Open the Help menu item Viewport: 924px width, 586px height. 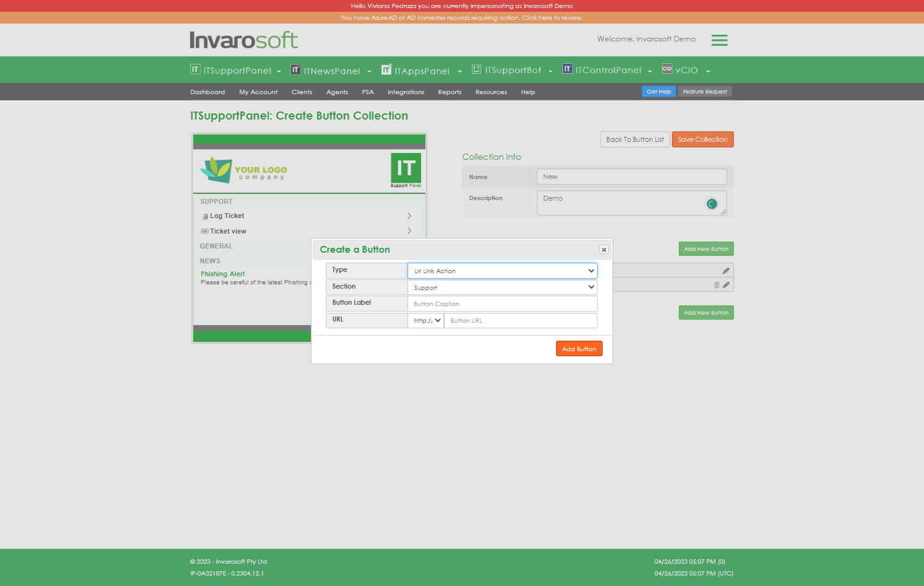click(x=528, y=92)
